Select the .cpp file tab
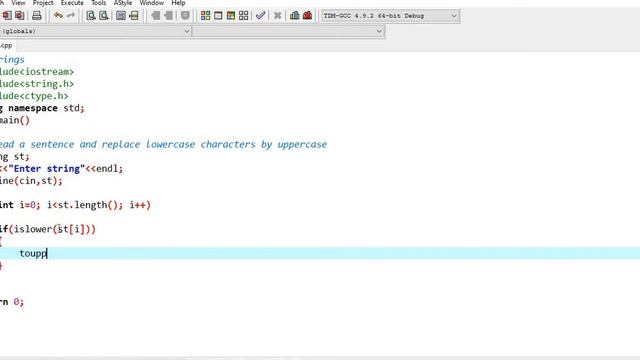640x360 pixels. point(7,46)
